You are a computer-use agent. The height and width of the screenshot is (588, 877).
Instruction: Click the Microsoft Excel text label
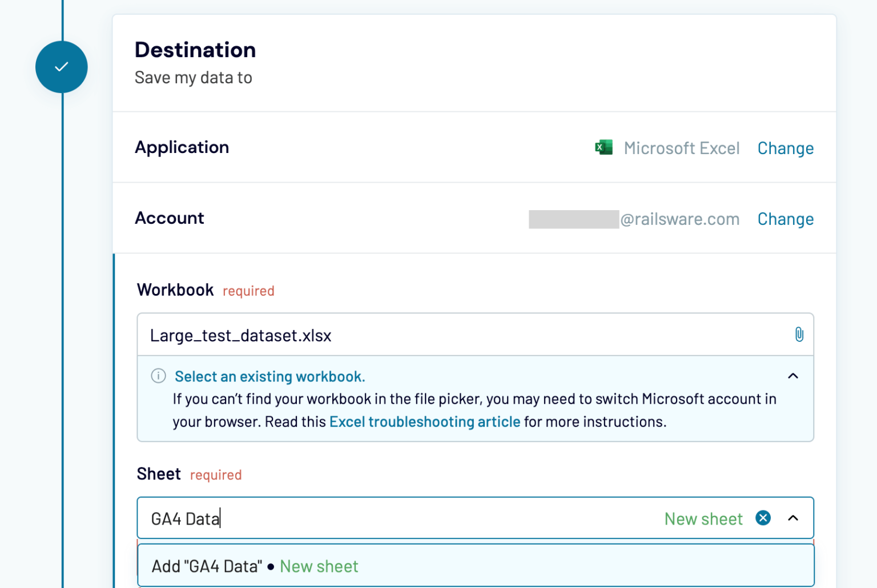682,148
